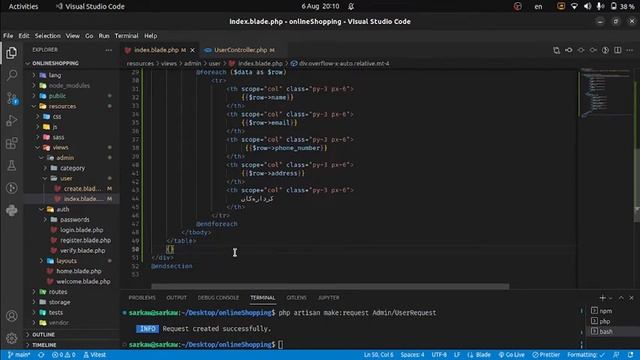Click the code minimap preview
This screenshot has height=360, width=640.
(x=605, y=93)
